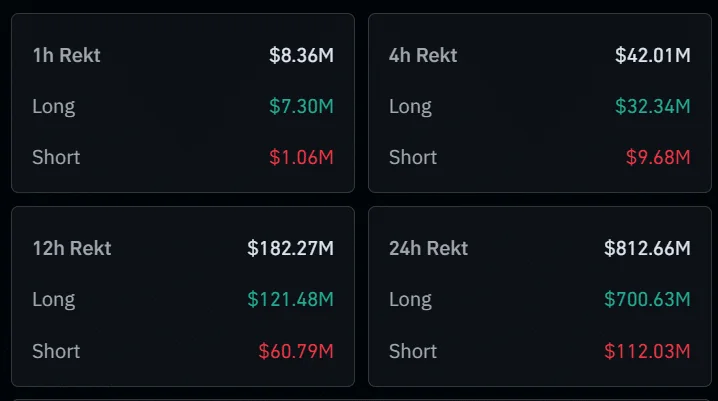Select the 4h Long value $32.34M
Screen dimensions: 718x401
653,106
